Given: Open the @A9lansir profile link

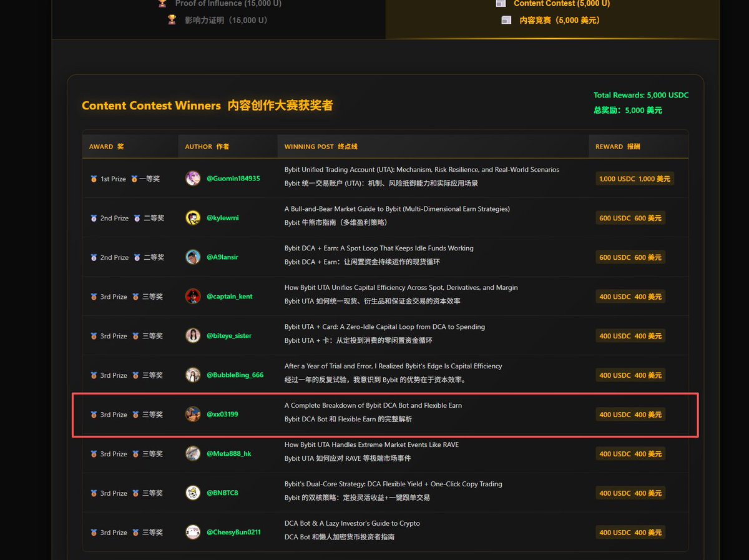Looking at the screenshot, I should pyautogui.click(x=223, y=257).
